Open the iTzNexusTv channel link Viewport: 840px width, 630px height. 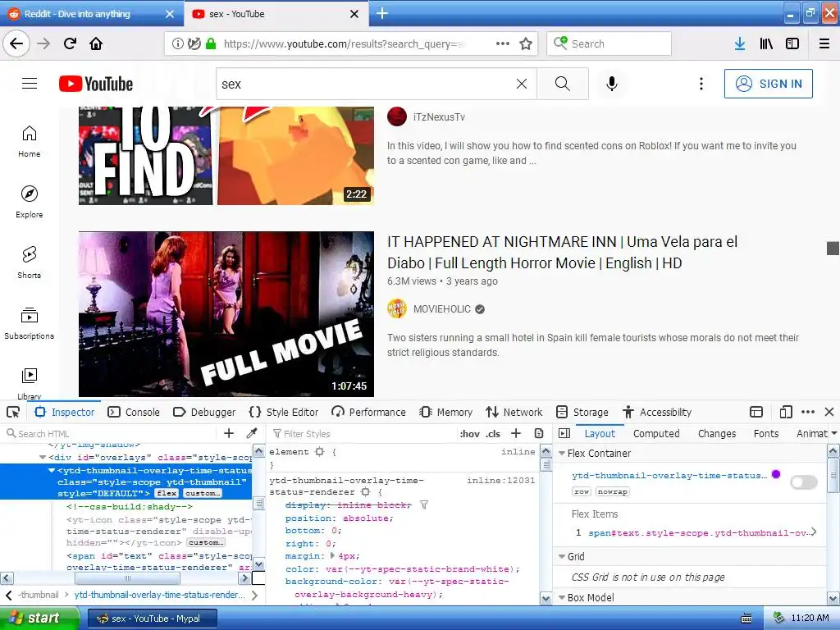[x=439, y=116]
